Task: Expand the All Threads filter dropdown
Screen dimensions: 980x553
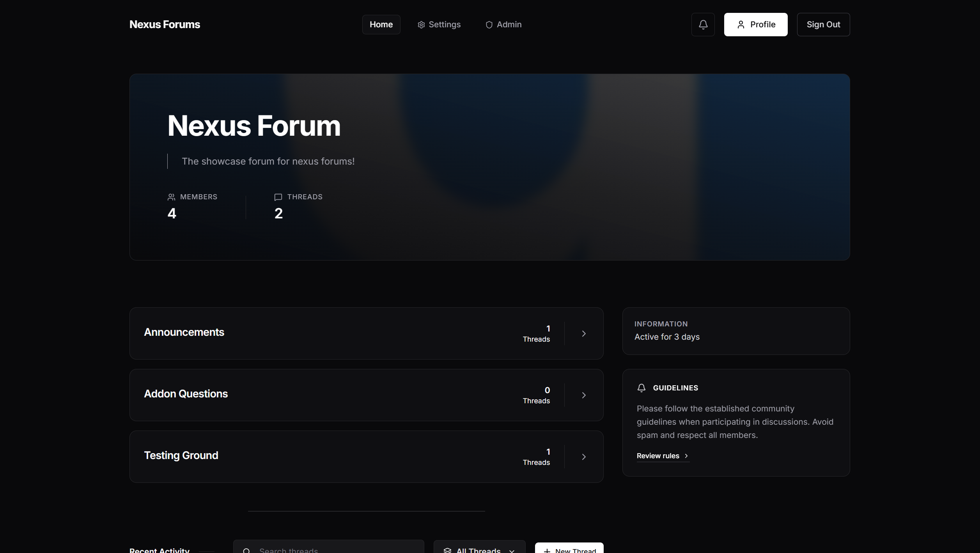Action: [x=479, y=548]
